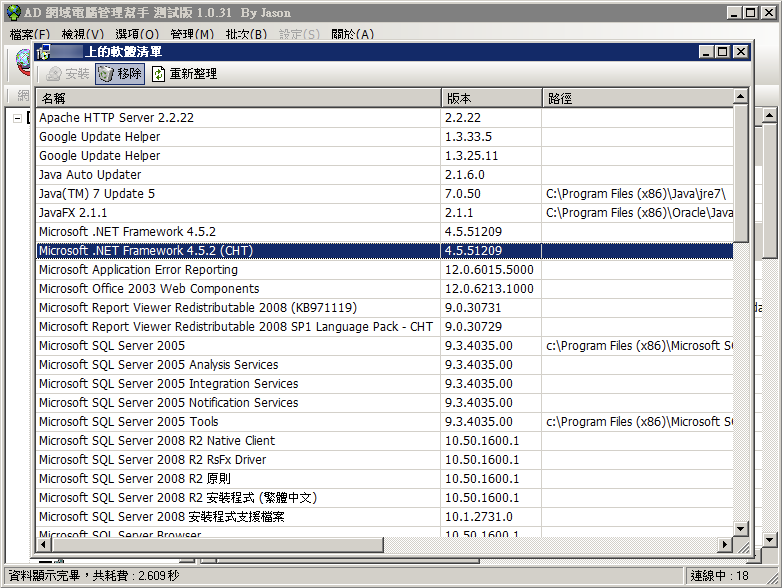Screen dimensions: 782x588
Task: Sort list by 名稱 column header
Action: coord(238,98)
